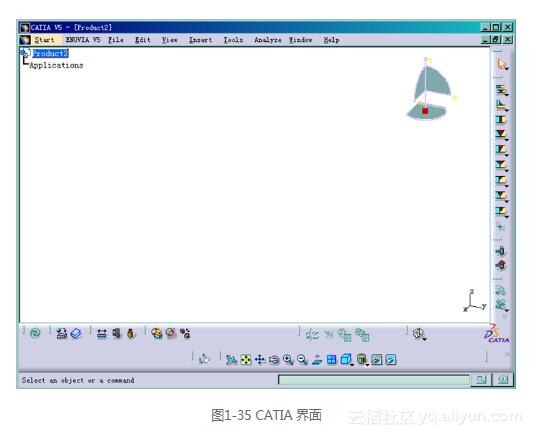Click the stacked-bars weld icon in right toolbar
Viewport: 533px width, 436px height.
(501, 90)
